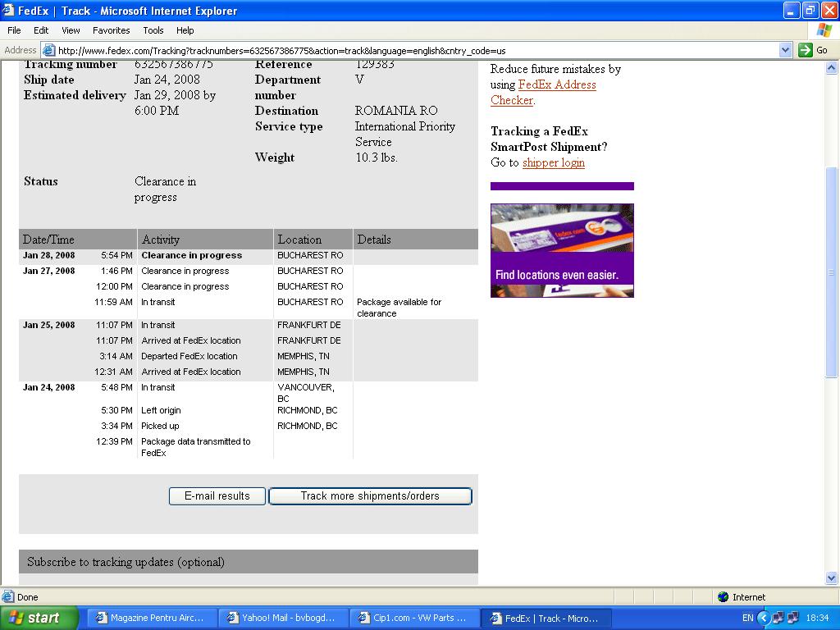Click the ROMANIA RO destination value
This screenshot has width=840, height=630.
[x=396, y=111]
